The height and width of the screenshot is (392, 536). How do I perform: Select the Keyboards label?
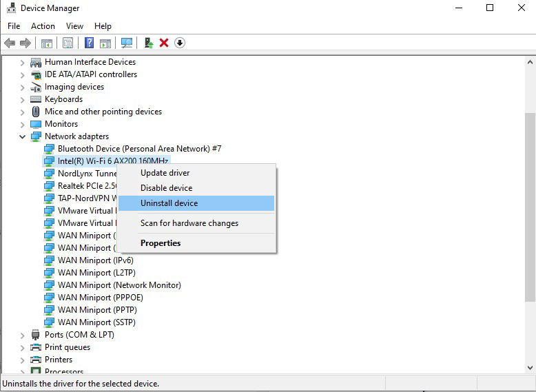[63, 99]
